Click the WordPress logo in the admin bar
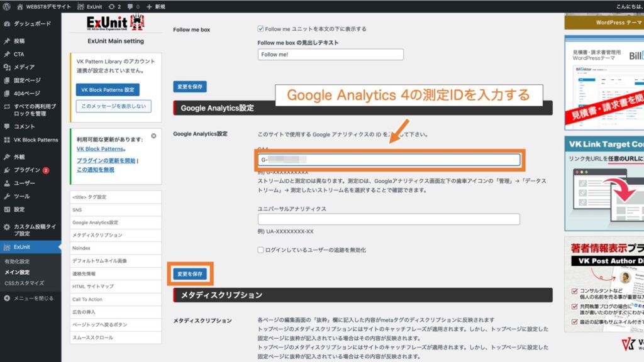This screenshot has width=644, height=362. (x=6, y=6)
